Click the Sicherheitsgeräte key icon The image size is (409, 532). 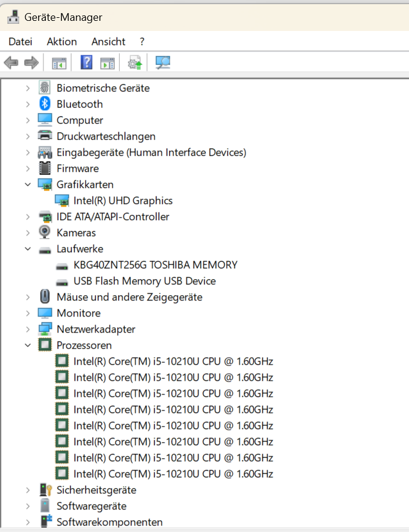pos(45,490)
